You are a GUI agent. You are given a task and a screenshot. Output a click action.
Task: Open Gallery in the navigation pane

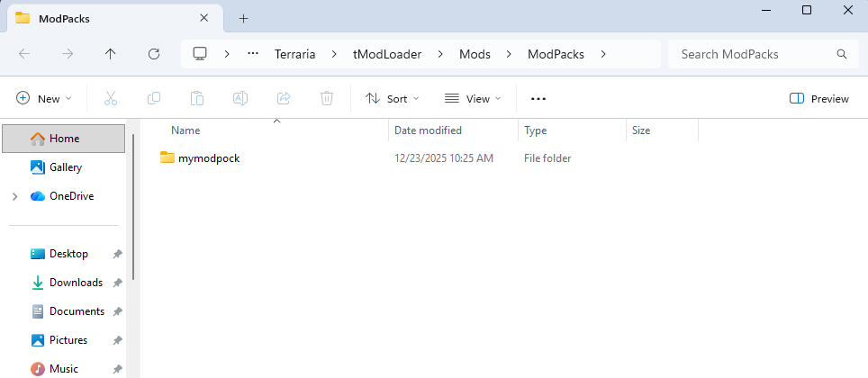pos(64,167)
